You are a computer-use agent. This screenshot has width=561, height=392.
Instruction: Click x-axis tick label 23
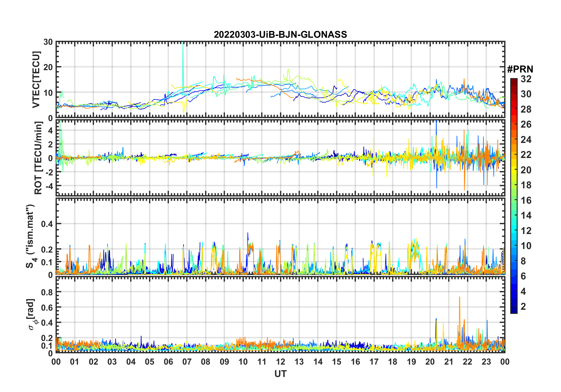(486, 362)
